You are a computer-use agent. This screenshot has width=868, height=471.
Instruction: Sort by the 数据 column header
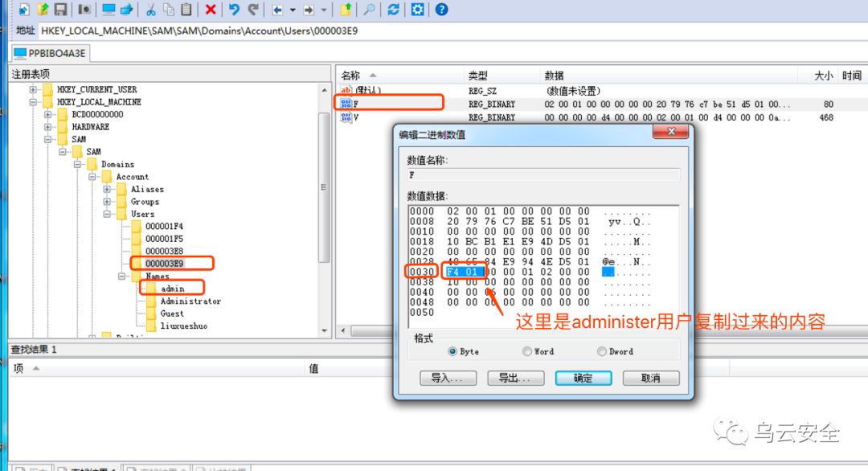(554, 76)
